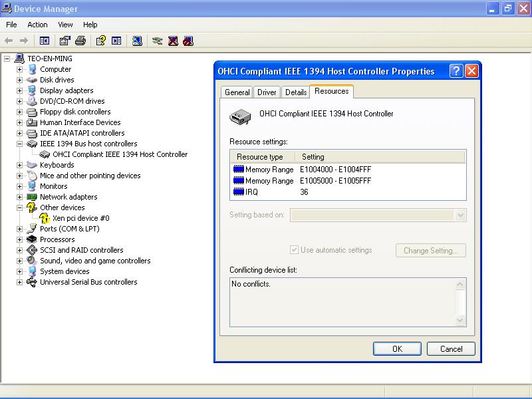The width and height of the screenshot is (532, 399).
Task: Switch to the Driver tab
Action: click(x=267, y=92)
